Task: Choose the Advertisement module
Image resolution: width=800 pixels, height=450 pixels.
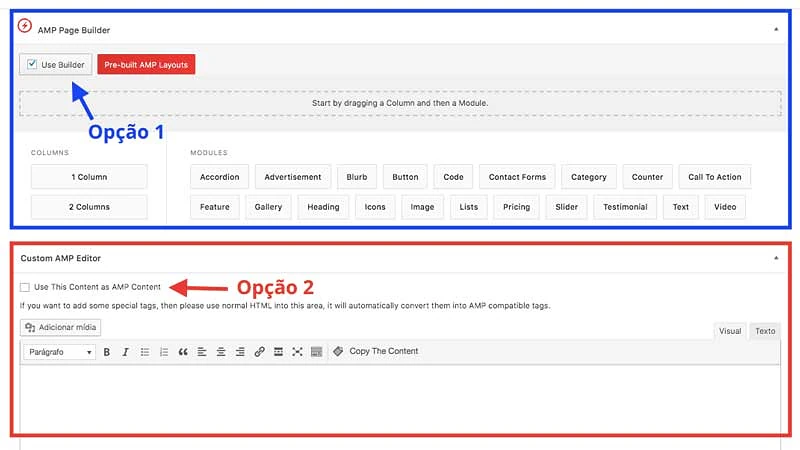Action: (x=293, y=177)
